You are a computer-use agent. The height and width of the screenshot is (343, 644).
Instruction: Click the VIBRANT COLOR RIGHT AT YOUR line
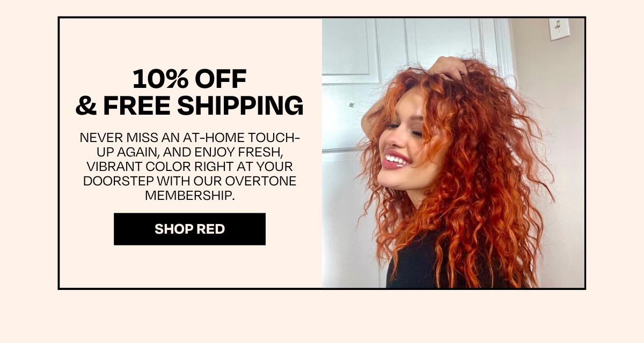pyautogui.click(x=189, y=167)
